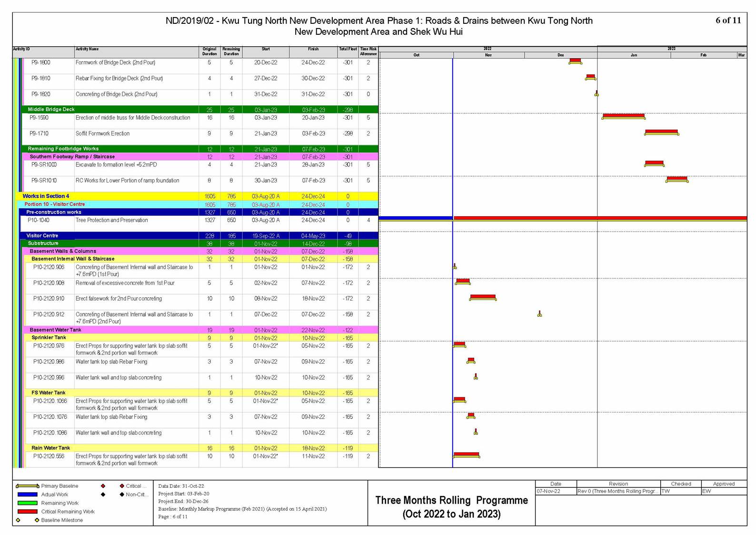Click the Nov month in timescale

pos(488,55)
